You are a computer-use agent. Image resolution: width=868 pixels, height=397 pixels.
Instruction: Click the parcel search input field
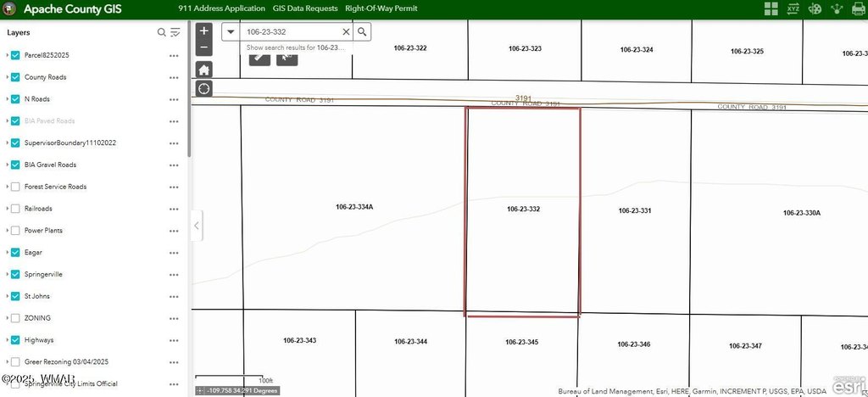point(290,31)
